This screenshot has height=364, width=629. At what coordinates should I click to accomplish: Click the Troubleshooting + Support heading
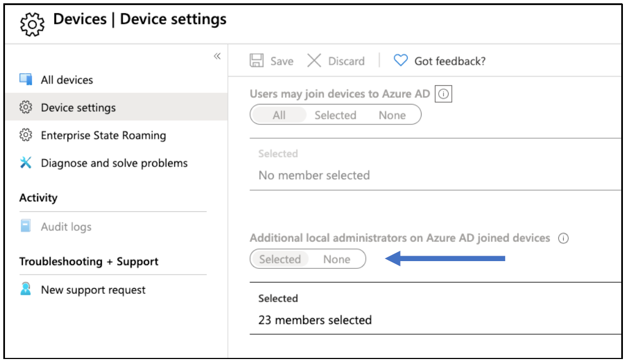[89, 262]
